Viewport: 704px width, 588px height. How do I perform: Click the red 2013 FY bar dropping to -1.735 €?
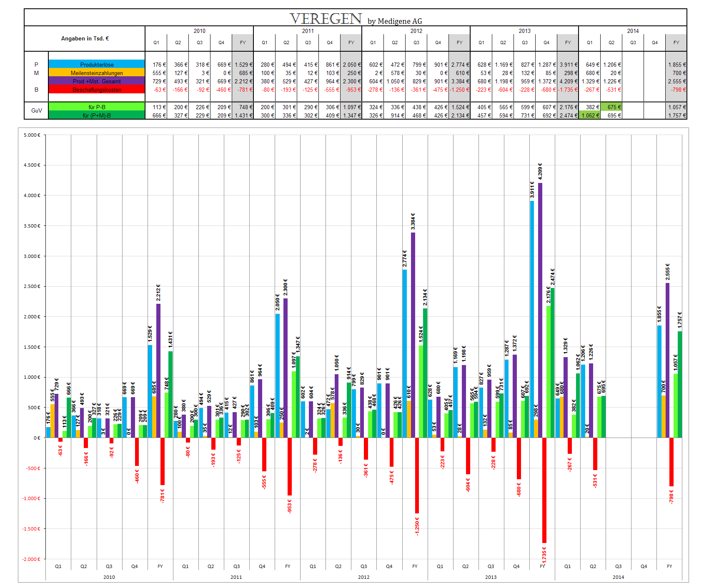click(544, 490)
